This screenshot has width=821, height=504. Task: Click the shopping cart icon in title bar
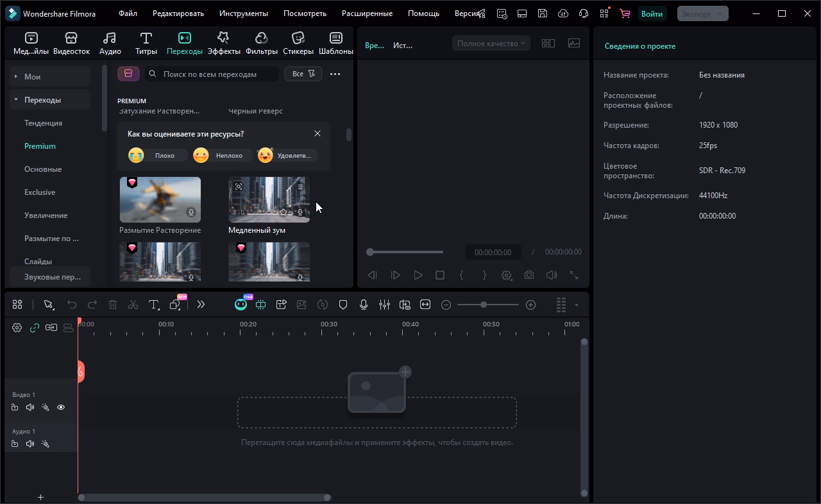[x=625, y=13]
